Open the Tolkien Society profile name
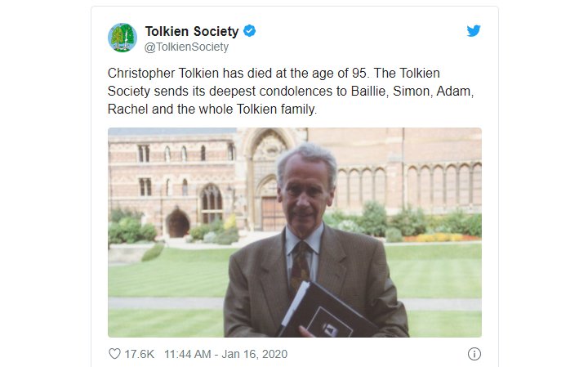 [192, 31]
